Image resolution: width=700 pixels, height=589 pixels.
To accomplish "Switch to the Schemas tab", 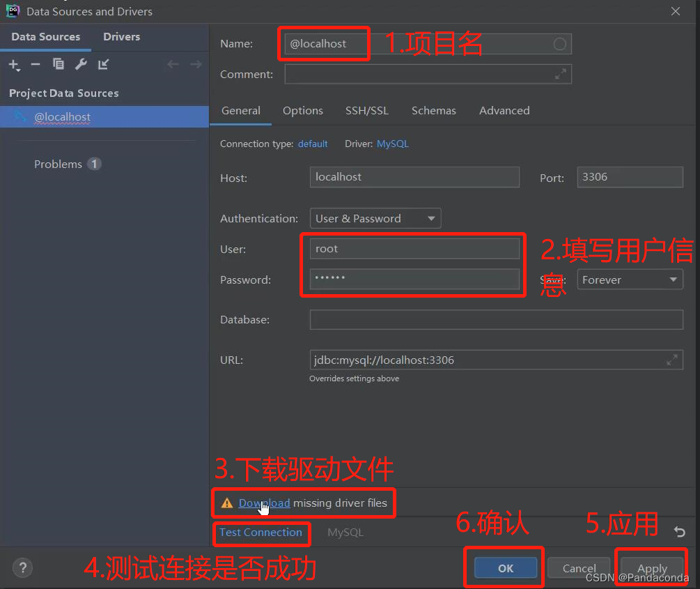I will point(433,110).
